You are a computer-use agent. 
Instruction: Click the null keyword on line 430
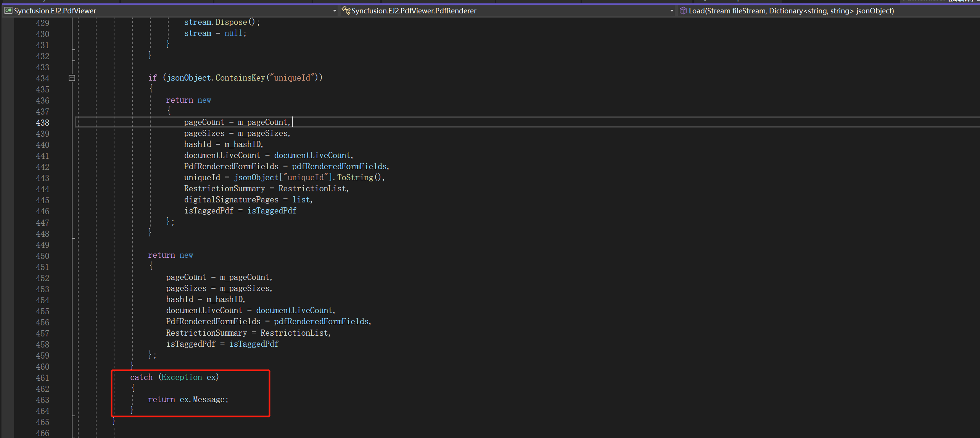click(233, 33)
